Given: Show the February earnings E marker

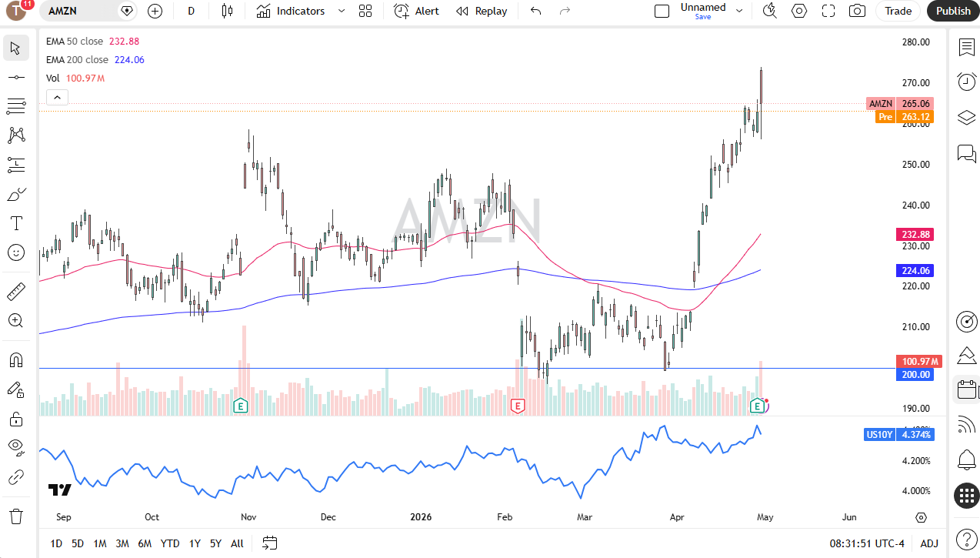Looking at the screenshot, I should point(518,405).
